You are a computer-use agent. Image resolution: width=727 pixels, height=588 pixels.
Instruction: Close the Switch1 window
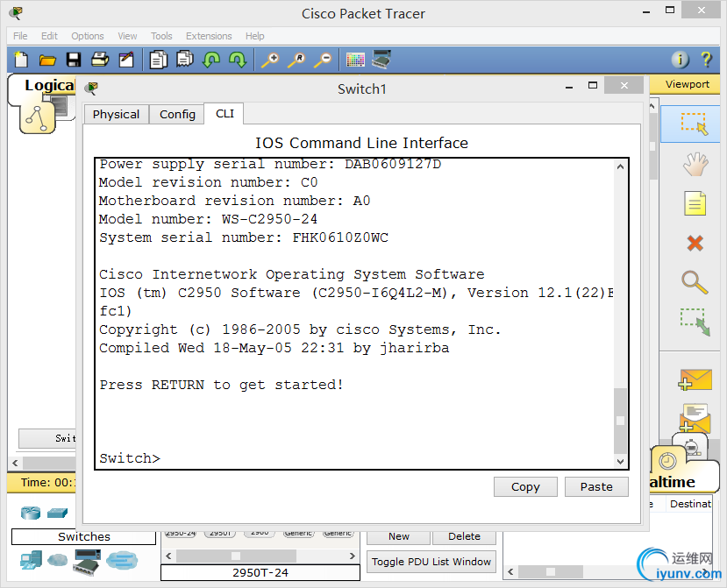(624, 85)
